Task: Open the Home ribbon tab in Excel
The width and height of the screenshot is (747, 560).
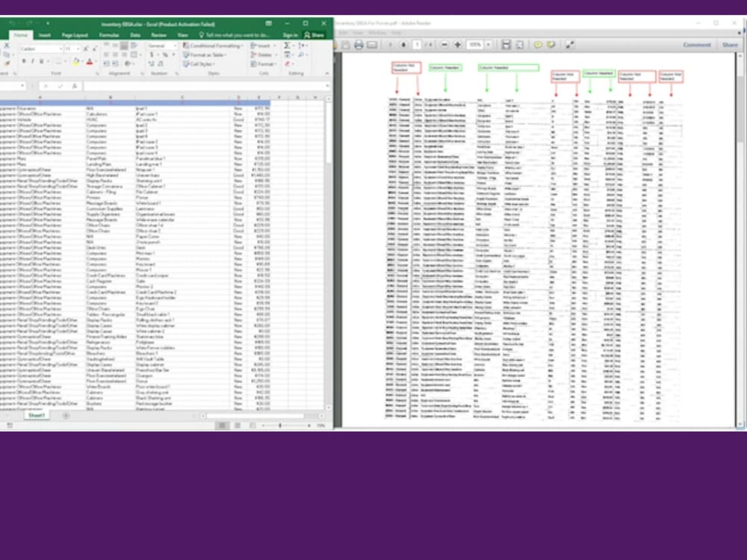Action: pos(20,35)
